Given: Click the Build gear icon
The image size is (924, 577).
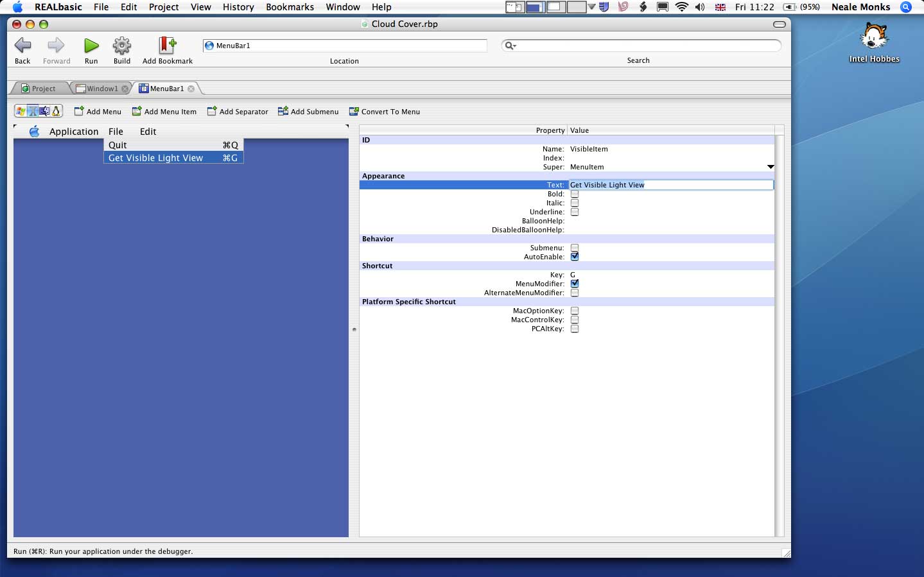Looking at the screenshot, I should 122,46.
